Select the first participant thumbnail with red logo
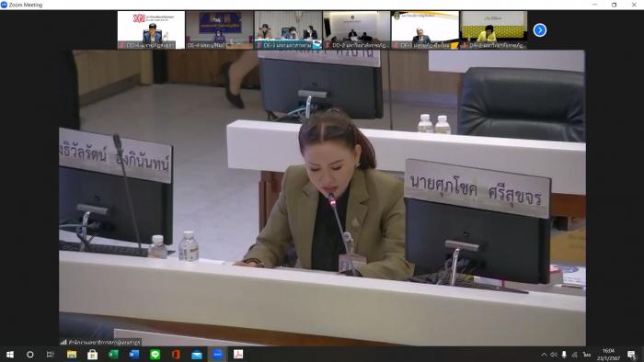644x362 pixels. pyautogui.click(x=151, y=30)
